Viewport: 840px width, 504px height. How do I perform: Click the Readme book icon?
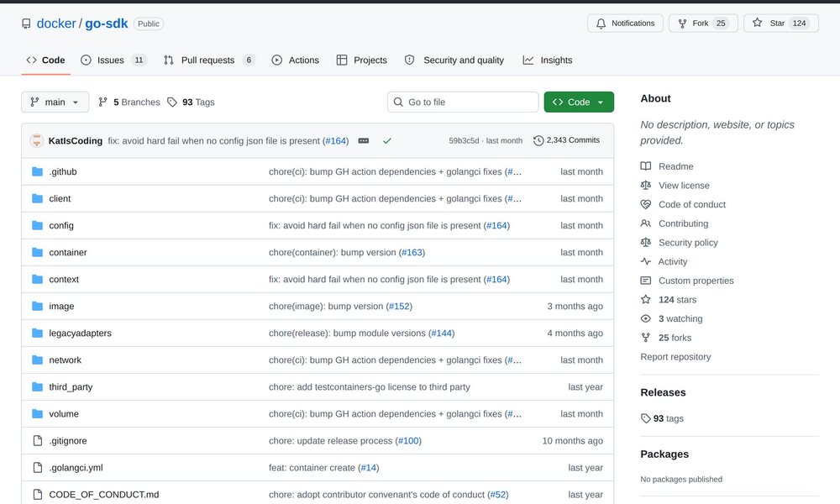pos(645,166)
